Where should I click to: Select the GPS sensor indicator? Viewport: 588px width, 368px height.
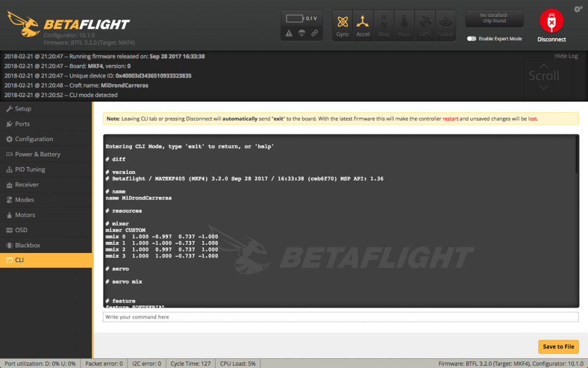coord(425,25)
